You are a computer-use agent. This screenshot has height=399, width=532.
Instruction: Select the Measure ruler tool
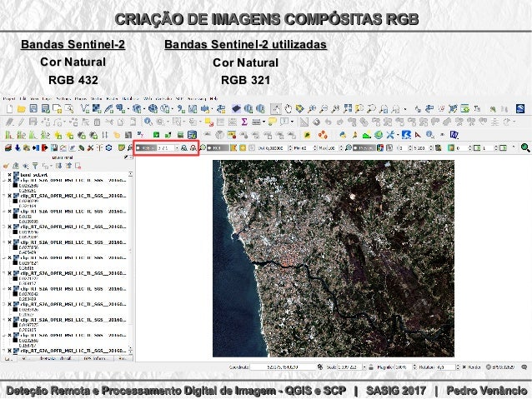point(256,122)
